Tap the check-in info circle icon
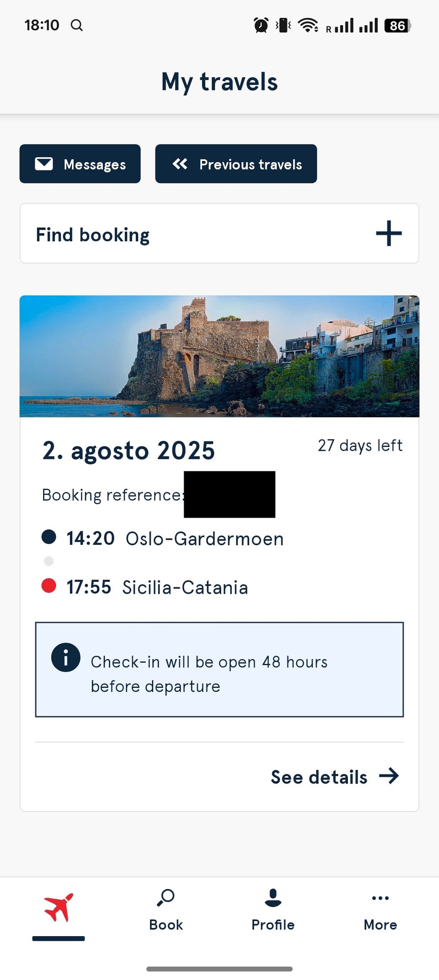The image size is (439, 980). 66,658
